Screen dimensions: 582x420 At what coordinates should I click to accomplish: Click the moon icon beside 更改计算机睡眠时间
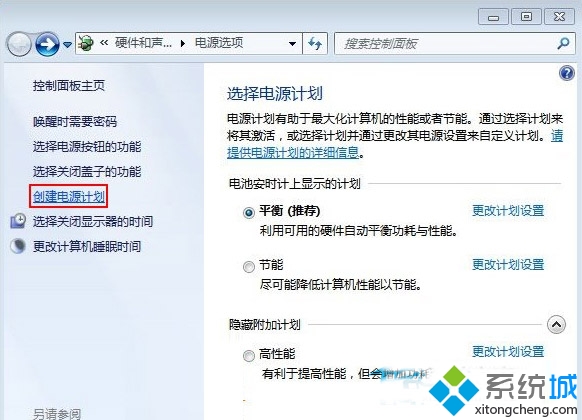(x=18, y=246)
